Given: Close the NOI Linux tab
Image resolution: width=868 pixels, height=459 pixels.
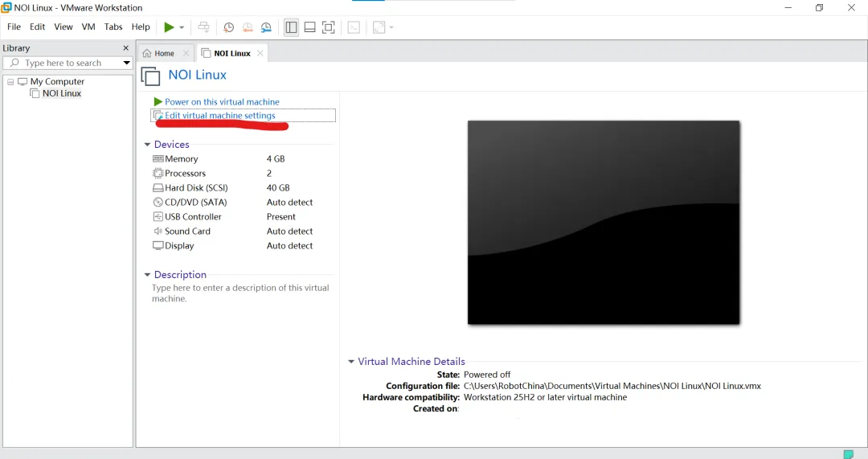Looking at the screenshot, I should tap(260, 53).
